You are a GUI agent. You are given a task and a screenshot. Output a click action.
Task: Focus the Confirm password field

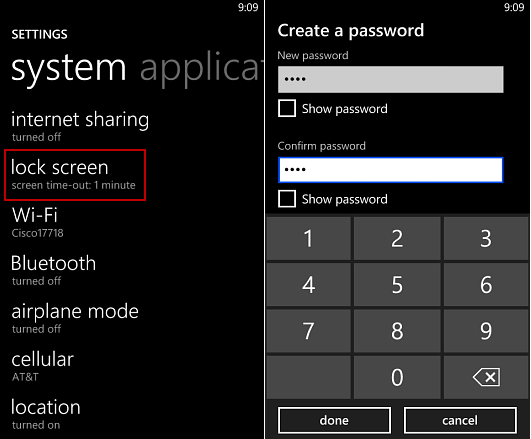pyautogui.click(x=390, y=170)
